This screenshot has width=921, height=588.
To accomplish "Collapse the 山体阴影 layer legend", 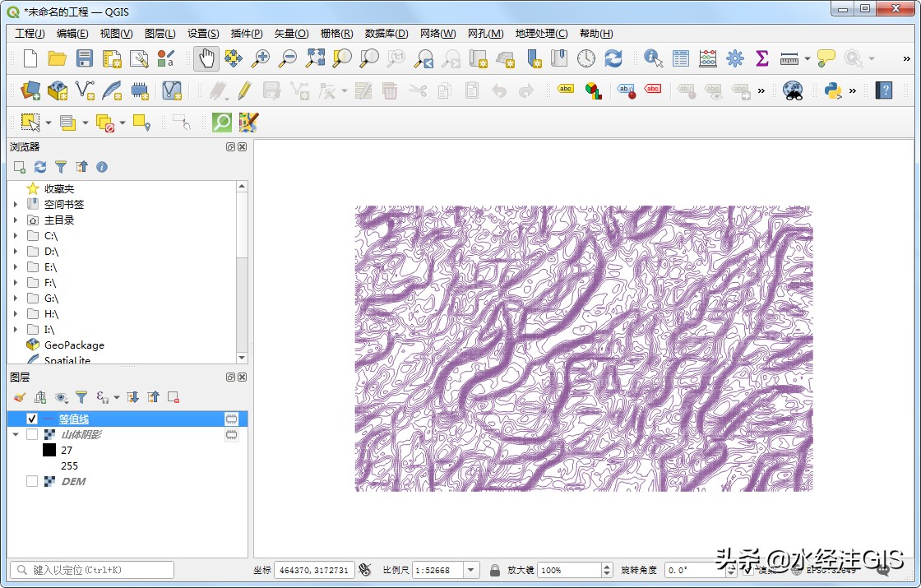I will pos(16,435).
